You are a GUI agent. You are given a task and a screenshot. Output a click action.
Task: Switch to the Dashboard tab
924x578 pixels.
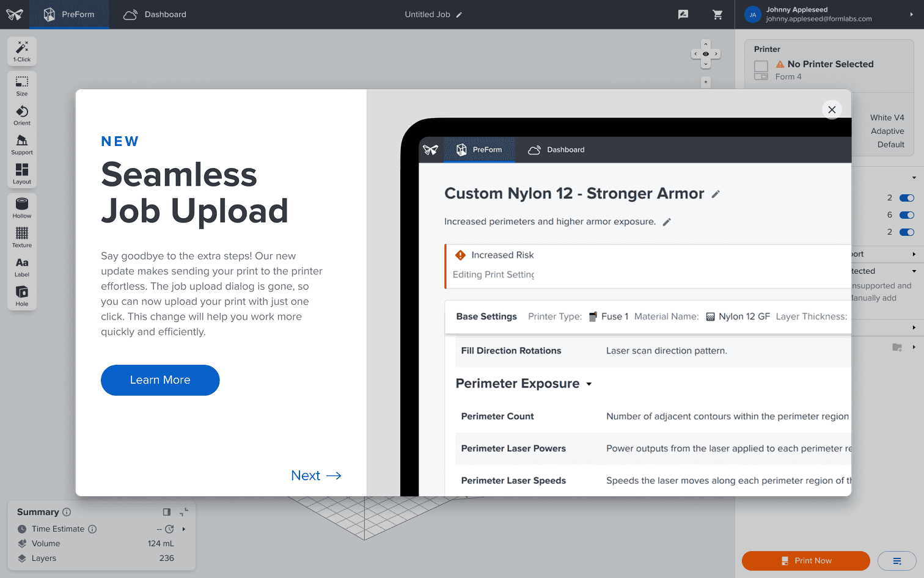[x=155, y=15]
